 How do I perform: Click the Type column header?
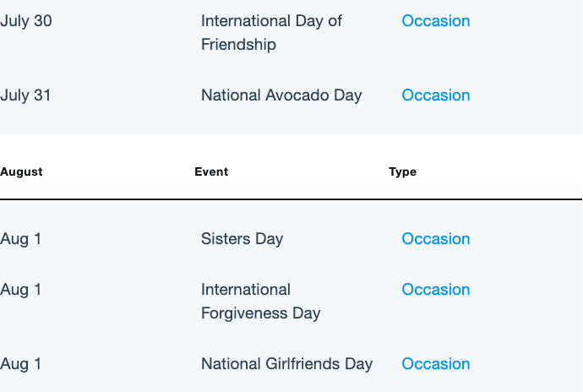point(402,171)
